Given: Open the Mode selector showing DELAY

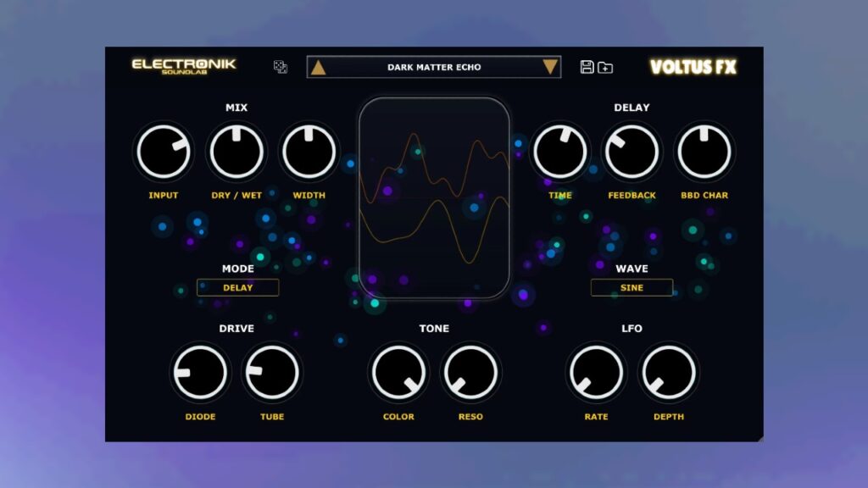Looking at the screenshot, I should 237,287.
